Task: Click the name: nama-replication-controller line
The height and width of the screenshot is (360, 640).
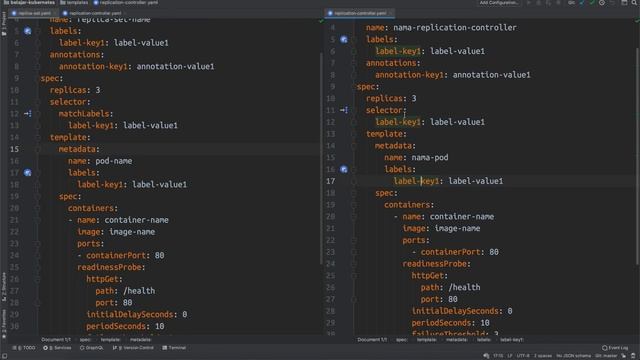Action: [441, 28]
